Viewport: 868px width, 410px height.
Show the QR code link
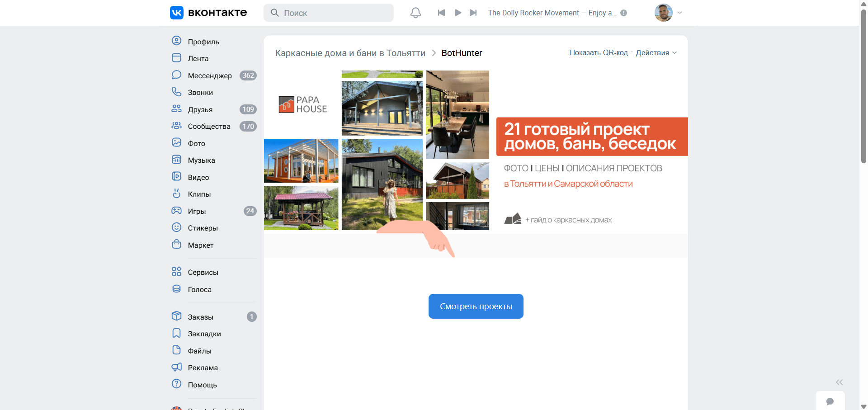coord(599,53)
